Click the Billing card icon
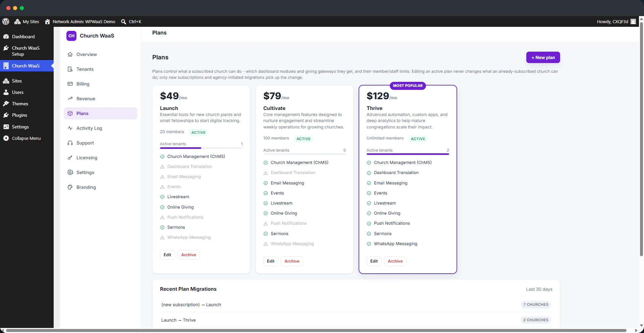Image resolution: width=644 pixels, height=333 pixels. click(x=70, y=84)
